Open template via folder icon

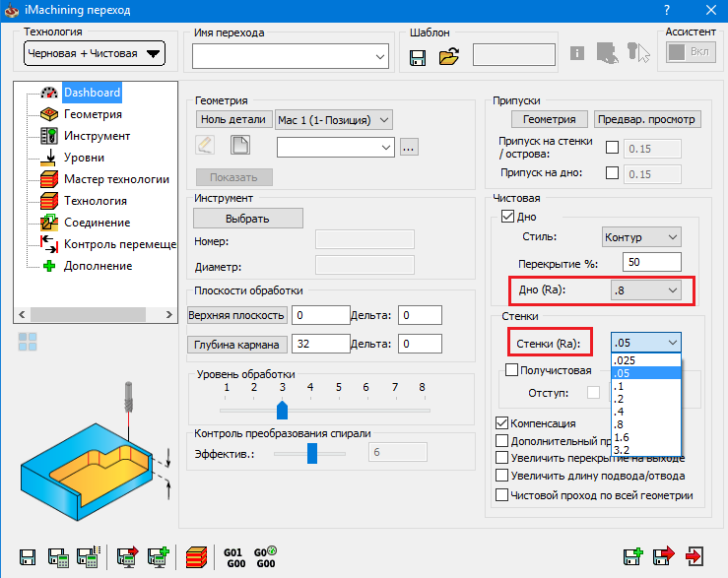coord(448,57)
